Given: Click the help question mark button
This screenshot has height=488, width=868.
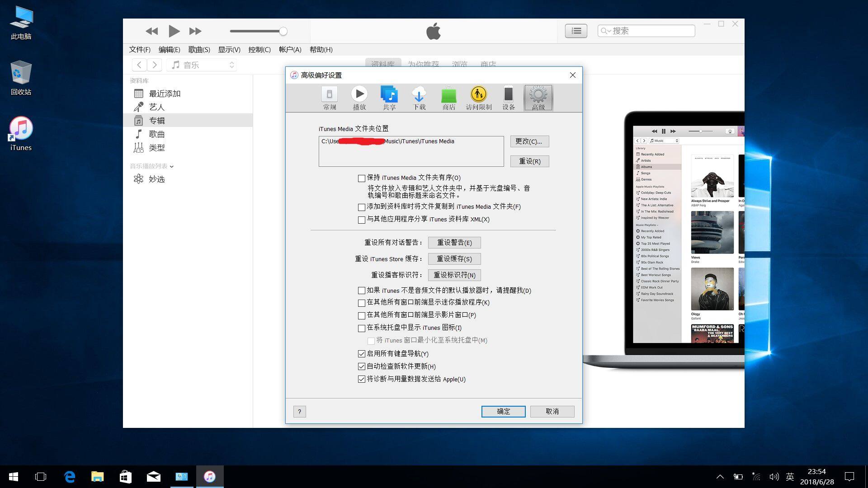Looking at the screenshot, I should 299,411.
